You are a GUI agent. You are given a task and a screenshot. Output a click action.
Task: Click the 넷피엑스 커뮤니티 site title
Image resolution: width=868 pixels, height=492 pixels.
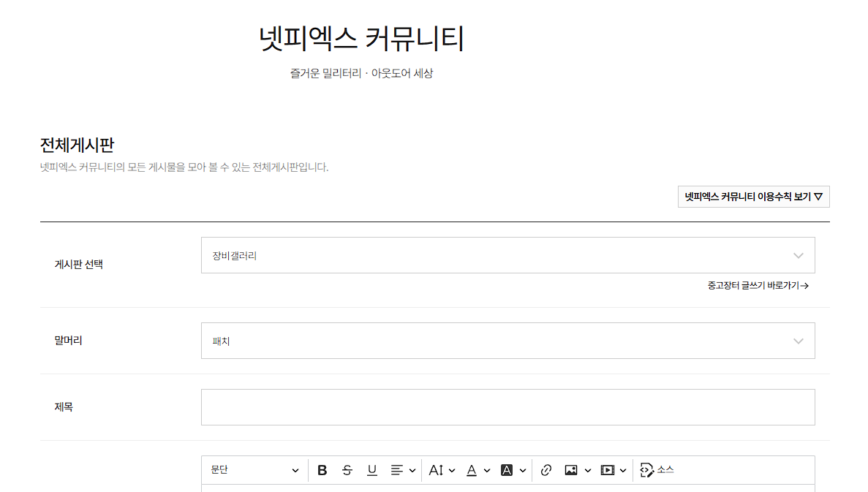[x=361, y=39]
